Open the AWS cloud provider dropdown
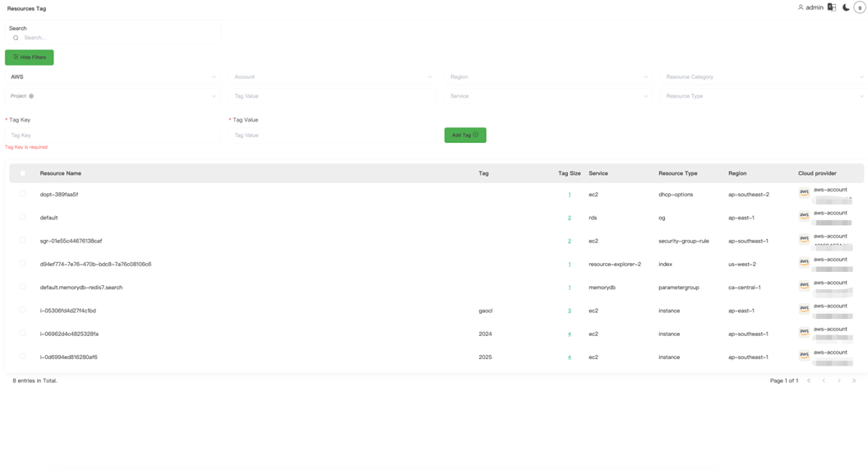The image size is (868, 470). tap(113, 77)
